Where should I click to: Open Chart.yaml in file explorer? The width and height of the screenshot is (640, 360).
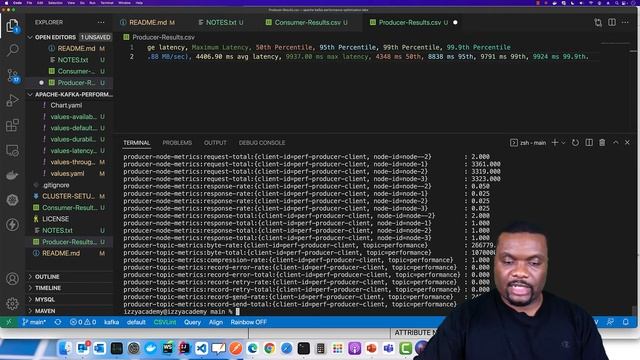(x=70, y=105)
